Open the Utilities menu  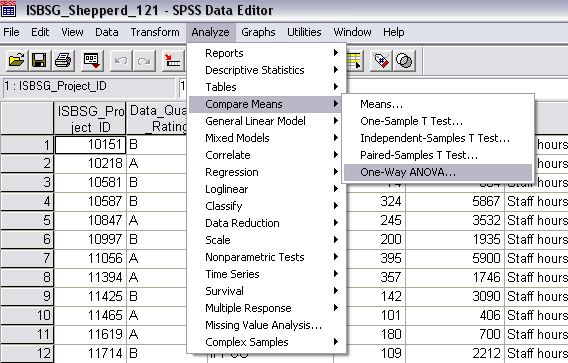click(304, 32)
